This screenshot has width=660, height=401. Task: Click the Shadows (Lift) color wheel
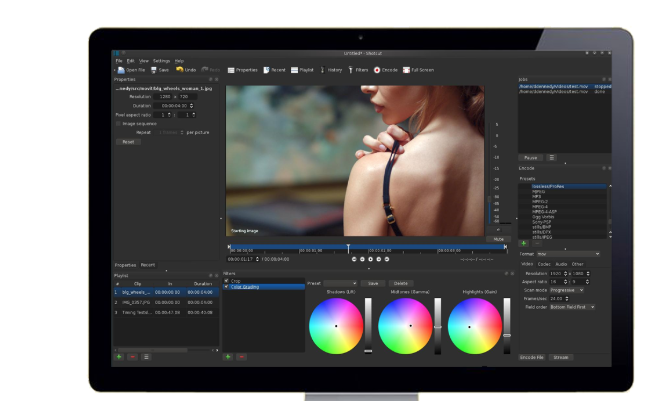(336, 326)
